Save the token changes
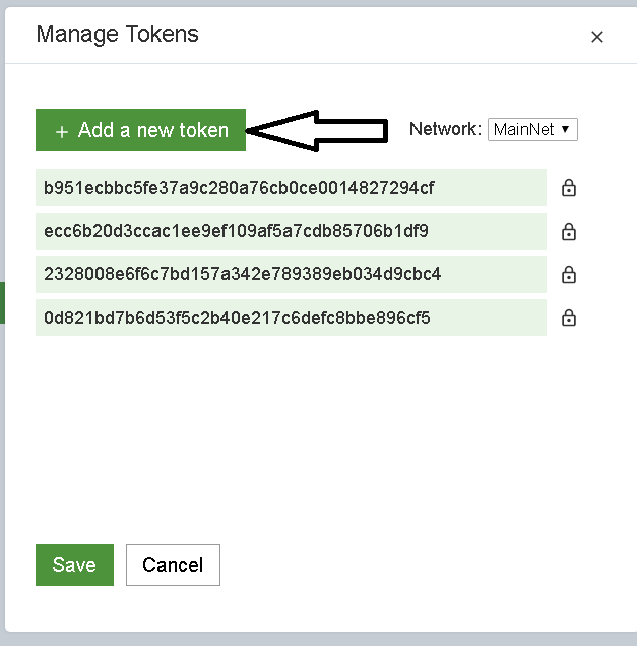The width and height of the screenshot is (637, 646). point(74,565)
